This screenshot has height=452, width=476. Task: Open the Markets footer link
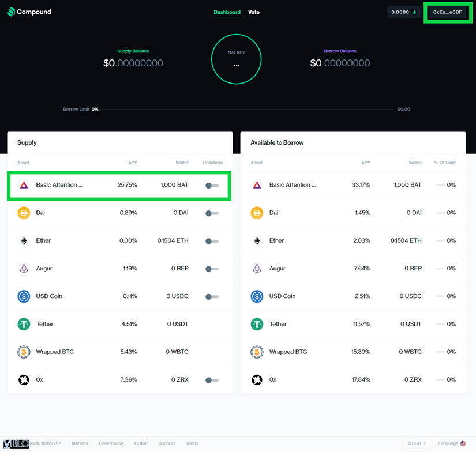click(x=80, y=443)
